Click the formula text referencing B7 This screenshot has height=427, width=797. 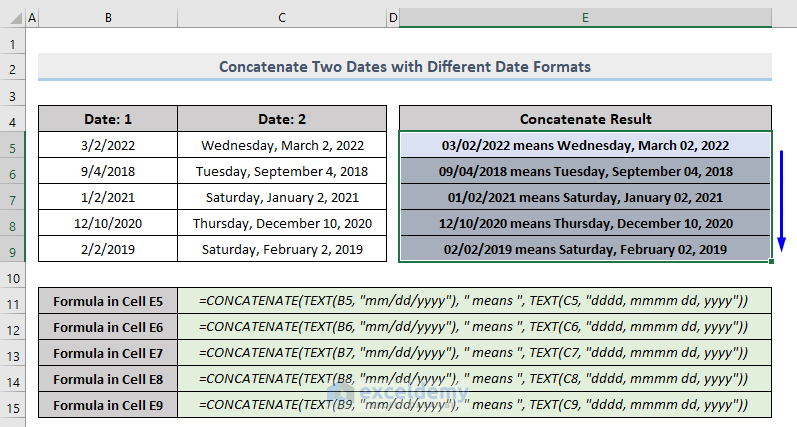473,353
